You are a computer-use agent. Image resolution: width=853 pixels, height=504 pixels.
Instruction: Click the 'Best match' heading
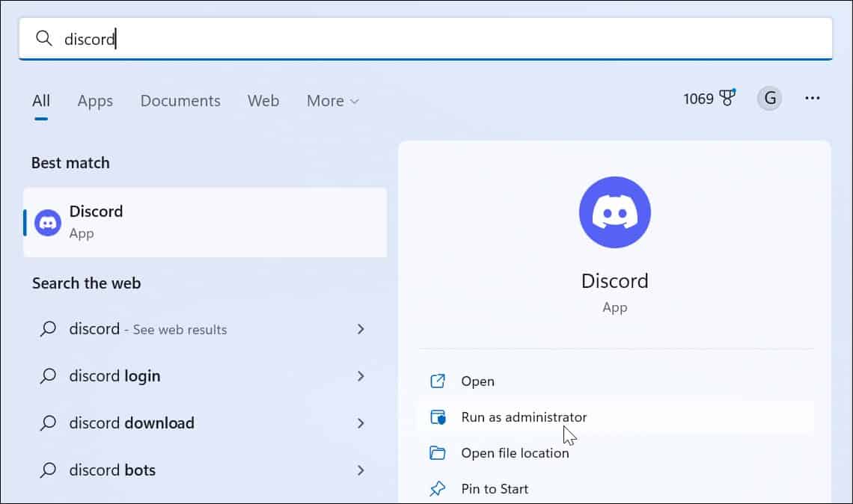(70, 163)
